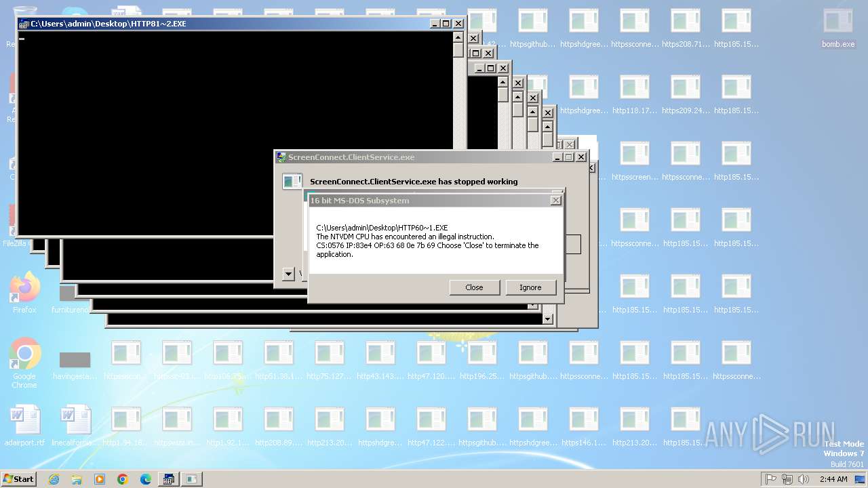Viewport: 868px width, 488px height.
Task: Open the HTTP81~2.EXE console system menu icon
Action: pyautogui.click(x=24, y=24)
